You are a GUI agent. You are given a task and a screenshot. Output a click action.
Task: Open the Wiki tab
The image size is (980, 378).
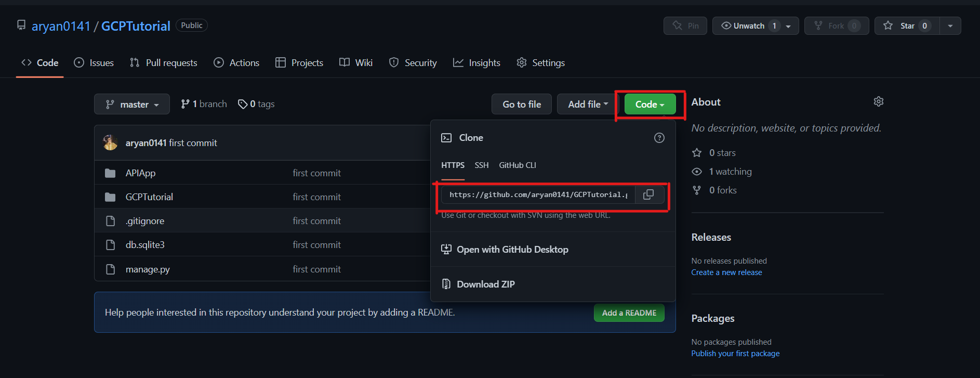(x=356, y=62)
